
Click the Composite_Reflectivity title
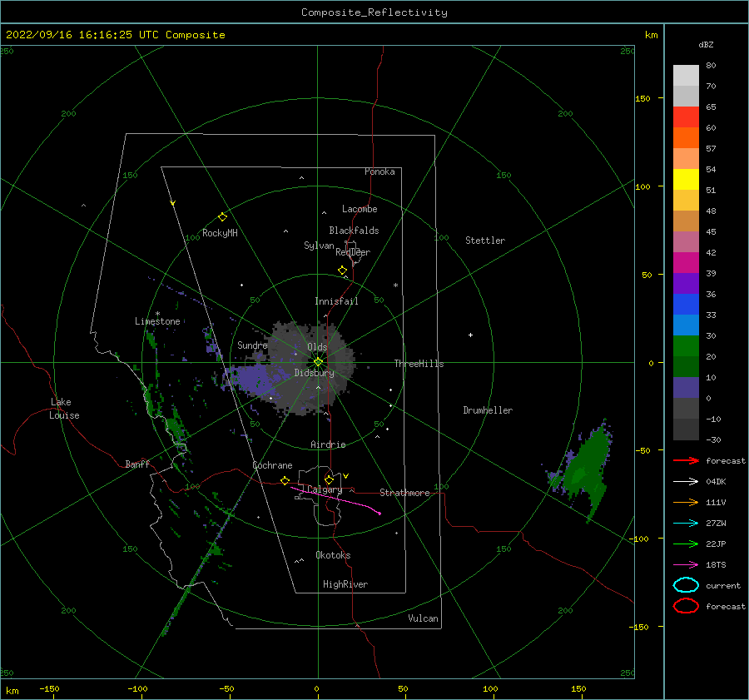(x=374, y=12)
